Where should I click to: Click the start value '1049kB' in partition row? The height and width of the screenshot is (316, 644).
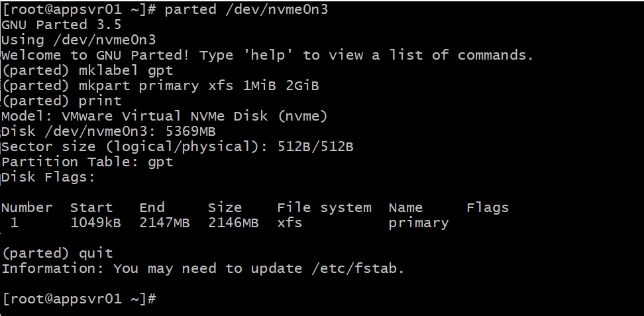[95, 223]
